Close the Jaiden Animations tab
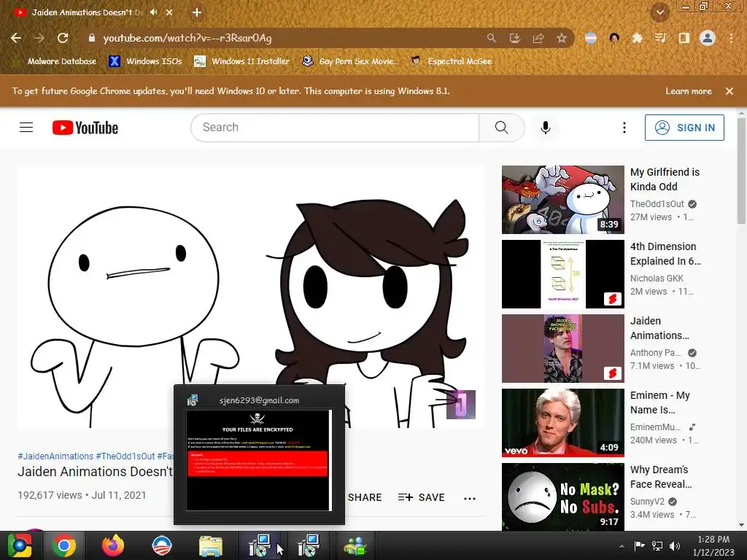 point(169,12)
